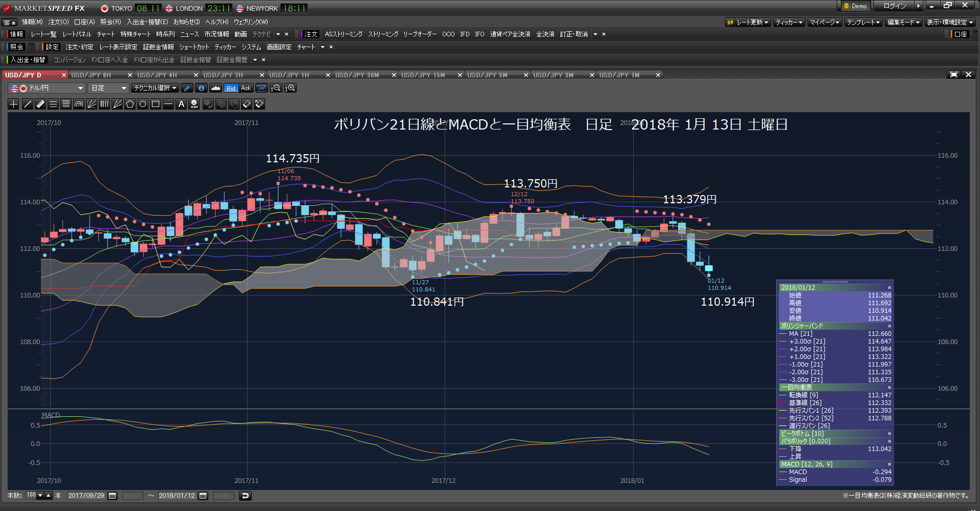Select the five horizontal lines retracement tool

coord(66,104)
